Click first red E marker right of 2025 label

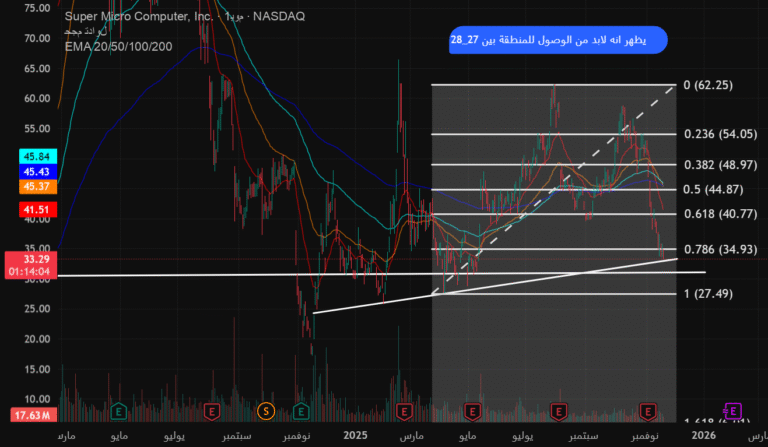coord(405,410)
